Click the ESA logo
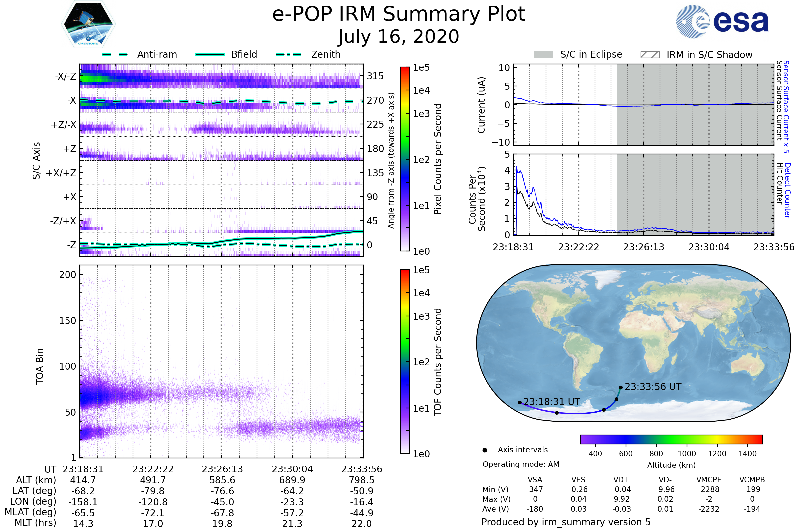This screenshot has height=532, width=798. point(723,21)
